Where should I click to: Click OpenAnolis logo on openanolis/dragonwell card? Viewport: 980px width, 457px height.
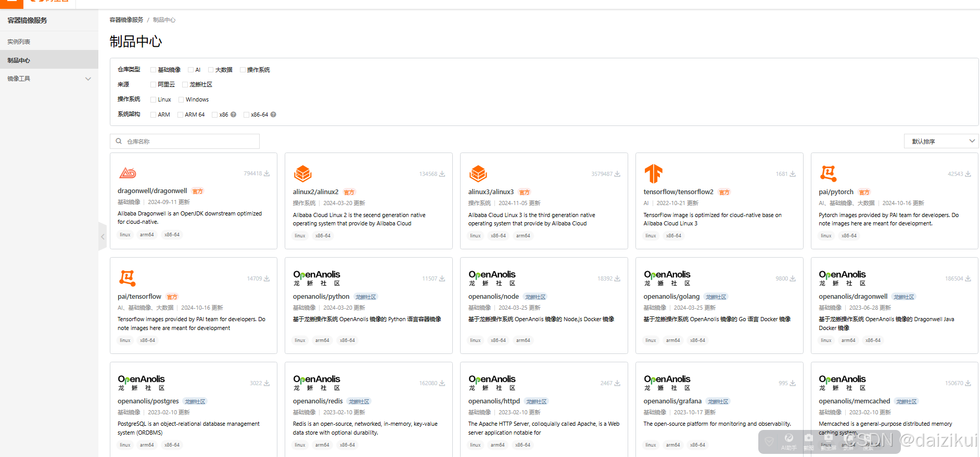[842, 278]
